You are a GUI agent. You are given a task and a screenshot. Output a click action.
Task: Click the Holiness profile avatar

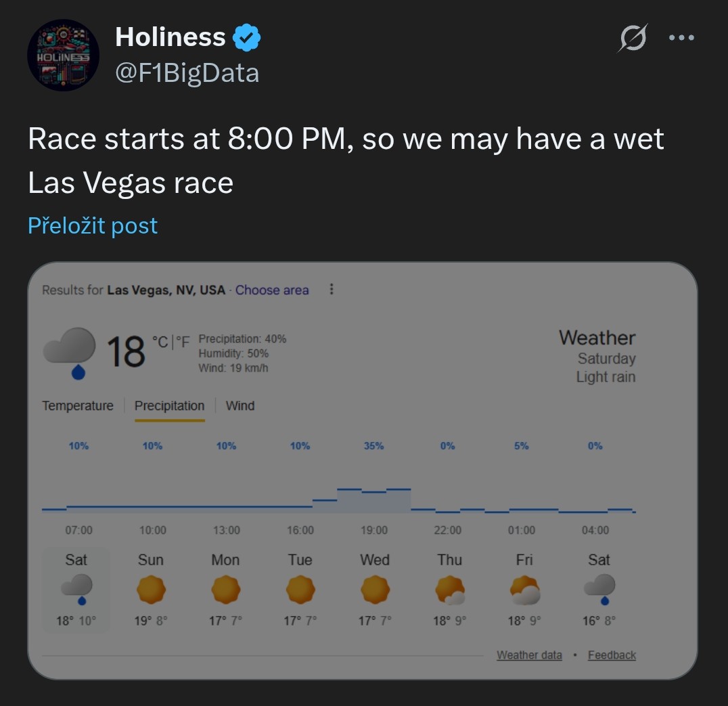[x=63, y=56]
